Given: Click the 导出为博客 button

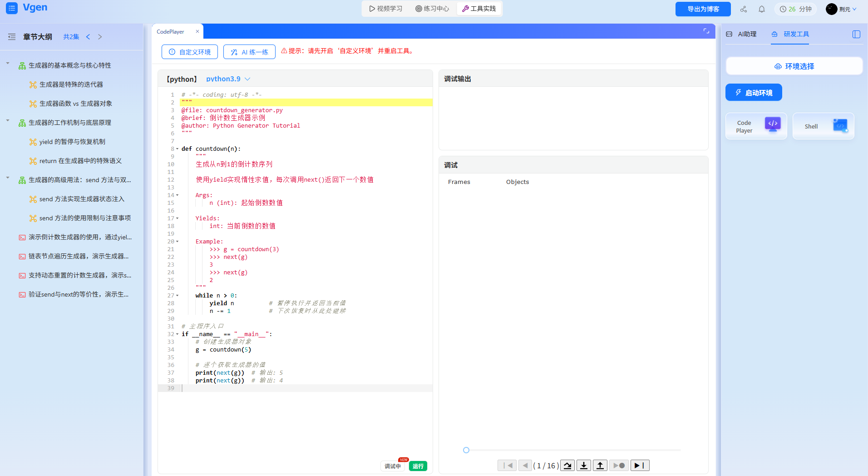Looking at the screenshot, I should tap(702, 9).
